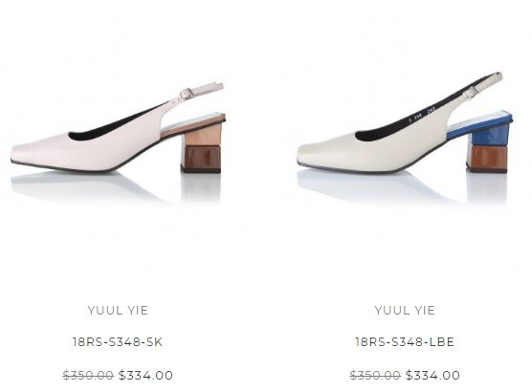Select $334.00 sale price under 18RS-S348-LBE
The width and height of the screenshot is (532, 392).
coord(432,376)
